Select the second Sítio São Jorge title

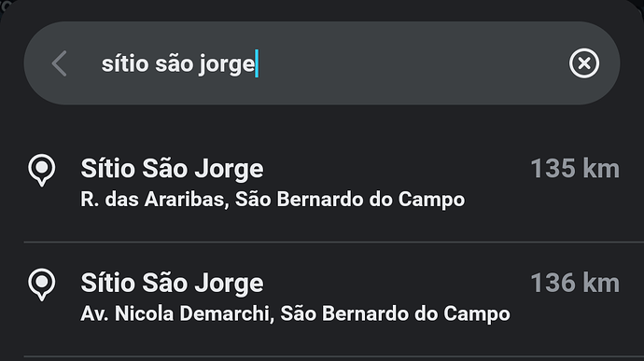point(172,283)
